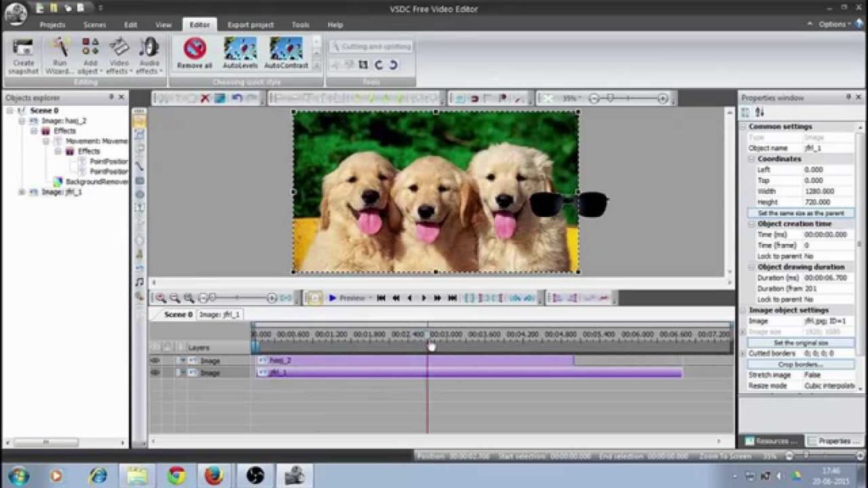Collapse the Coordinates section in Properties
Image resolution: width=868 pixels, height=488 pixels.
pos(752,158)
